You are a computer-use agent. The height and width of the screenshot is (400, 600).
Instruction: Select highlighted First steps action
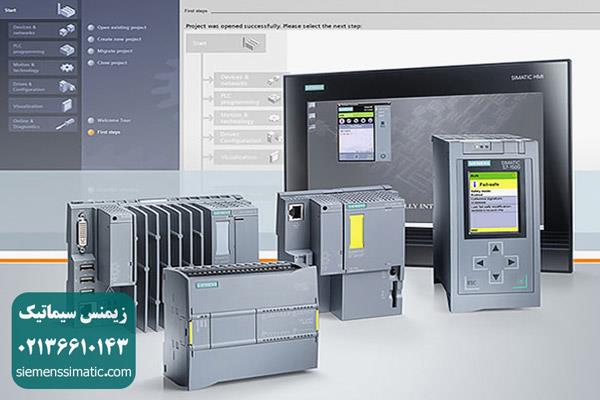(x=104, y=132)
